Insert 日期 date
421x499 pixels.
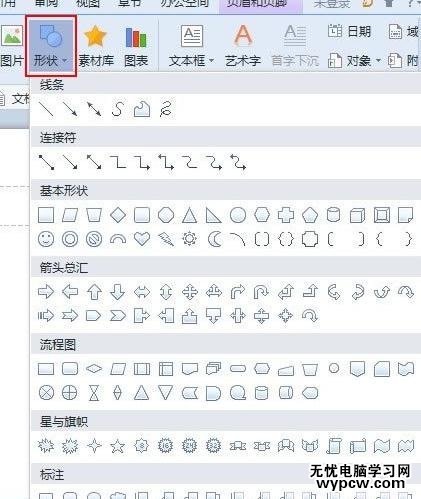[x=349, y=31]
